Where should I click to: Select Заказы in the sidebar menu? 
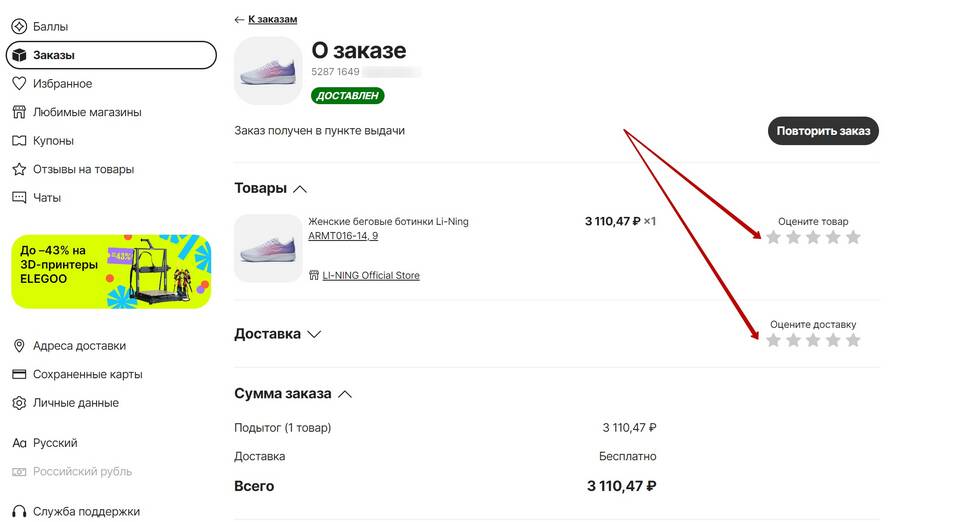tap(111, 55)
